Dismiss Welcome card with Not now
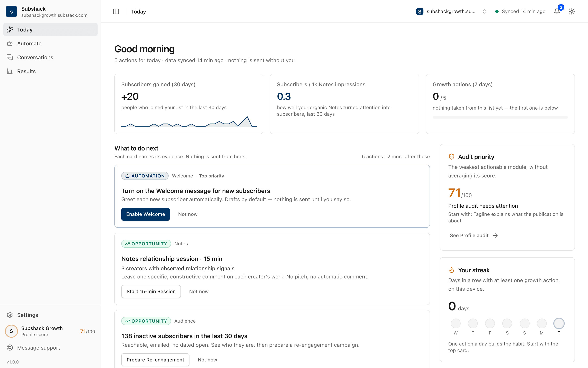 click(188, 214)
